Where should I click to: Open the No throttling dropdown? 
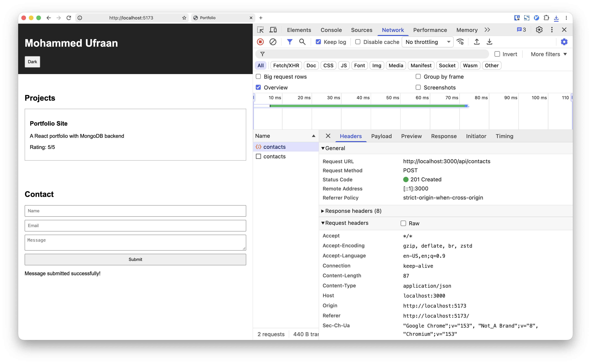pos(427,42)
